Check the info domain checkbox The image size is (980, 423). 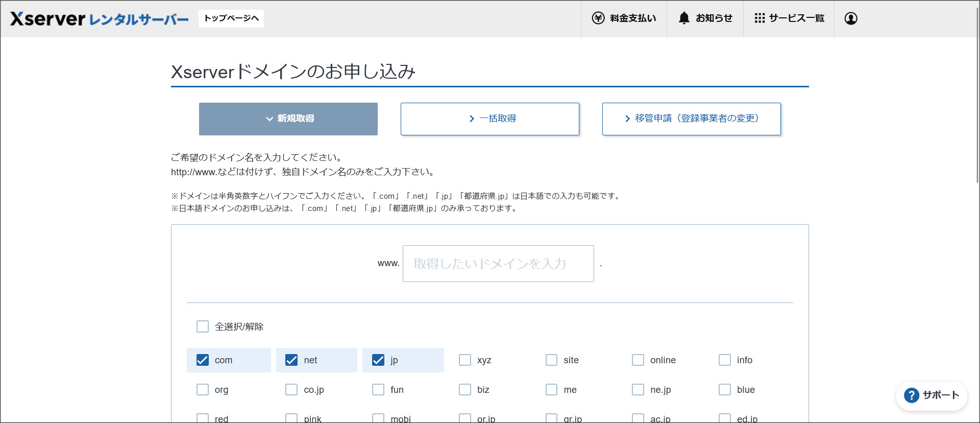tap(725, 360)
